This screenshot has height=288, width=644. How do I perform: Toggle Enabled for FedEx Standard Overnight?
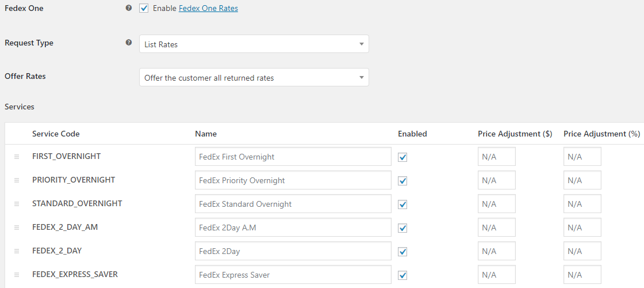click(402, 204)
